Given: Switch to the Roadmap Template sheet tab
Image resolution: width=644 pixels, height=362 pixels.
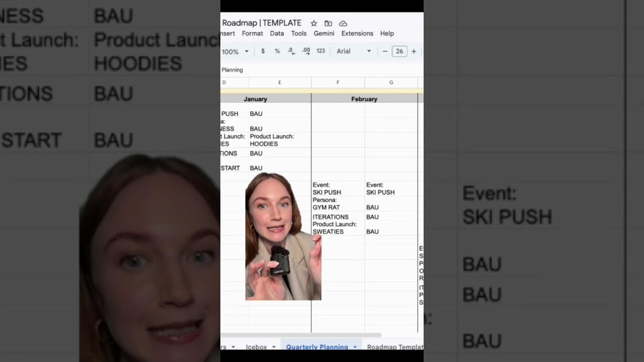Looking at the screenshot, I should click(x=394, y=347).
